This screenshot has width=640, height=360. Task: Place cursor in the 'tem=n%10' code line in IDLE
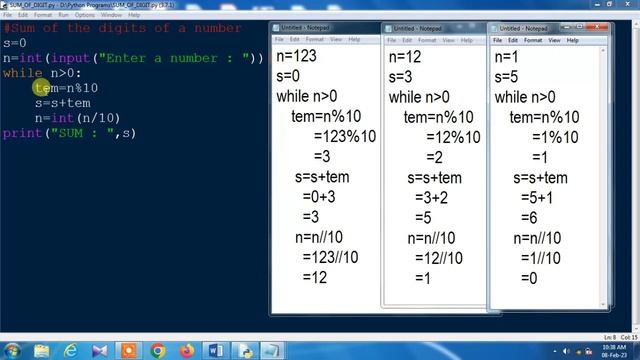pos(67,88)
